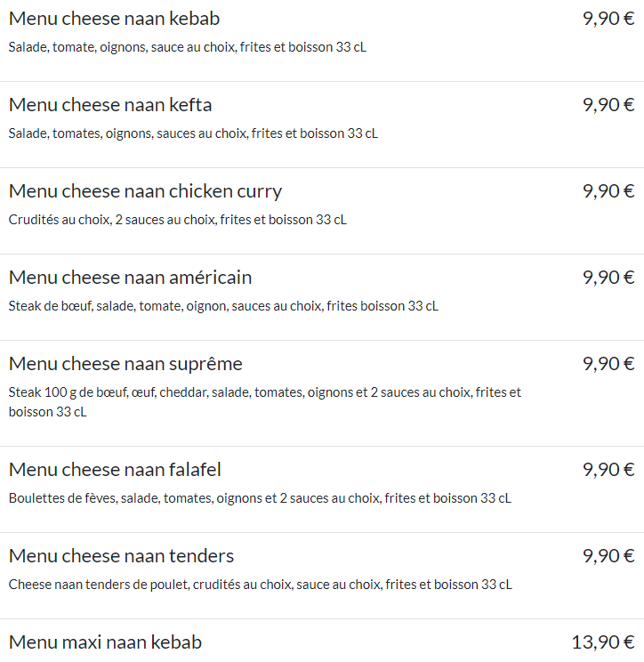Image resolution: width=644 pixels, height=662 pixels.
Task: Click price of cheese naan kefta
Action: [608, 105]
